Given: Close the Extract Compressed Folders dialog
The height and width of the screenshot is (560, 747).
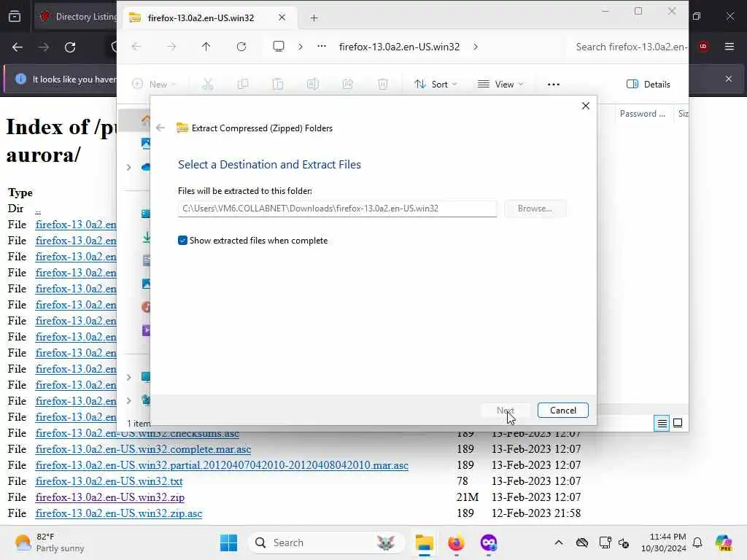Looking at the screenshot, I should [x=586, y=106].
